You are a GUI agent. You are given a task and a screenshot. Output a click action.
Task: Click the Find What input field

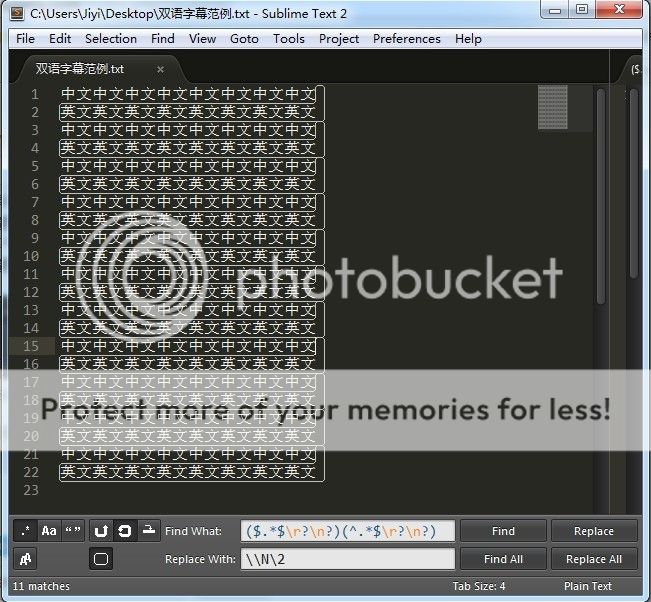point(347,531)
